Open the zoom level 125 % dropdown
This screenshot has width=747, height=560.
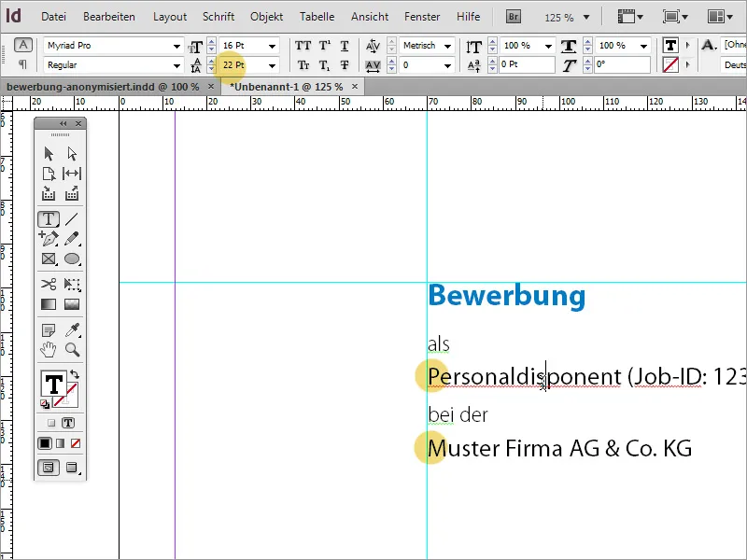(x=586, y=18)
